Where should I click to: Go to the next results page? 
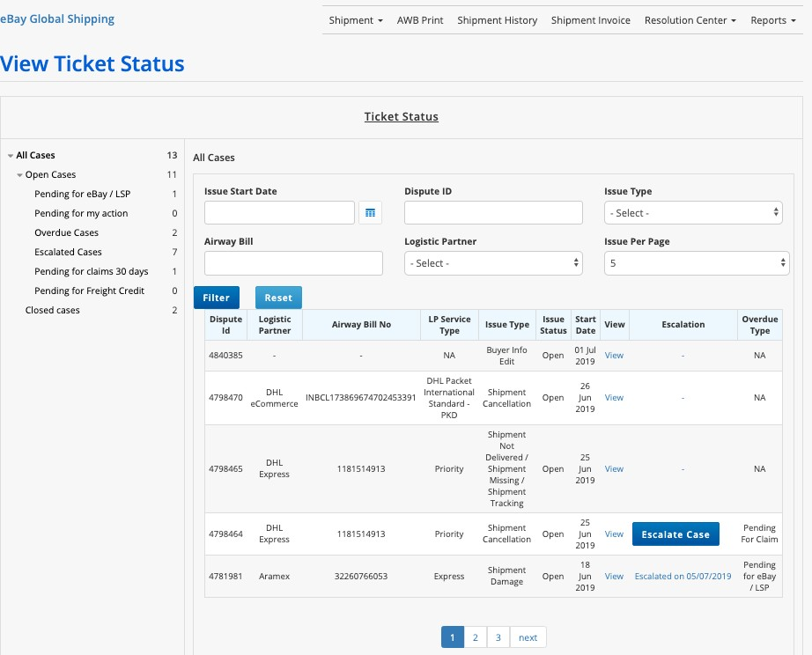click(x=528, y=637)
